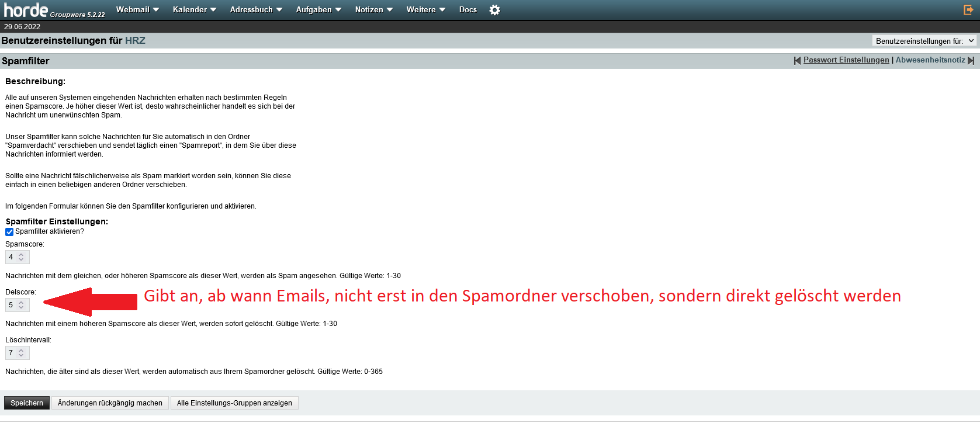The height and width of the screenshot is (423, 980).
Task: Click the logout icon at top right
Action: [968, 10]
